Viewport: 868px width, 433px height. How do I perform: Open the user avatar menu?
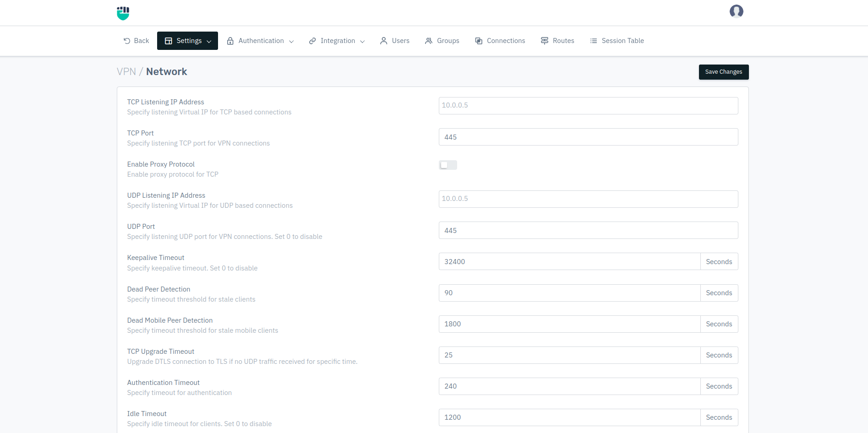point(736,11)
